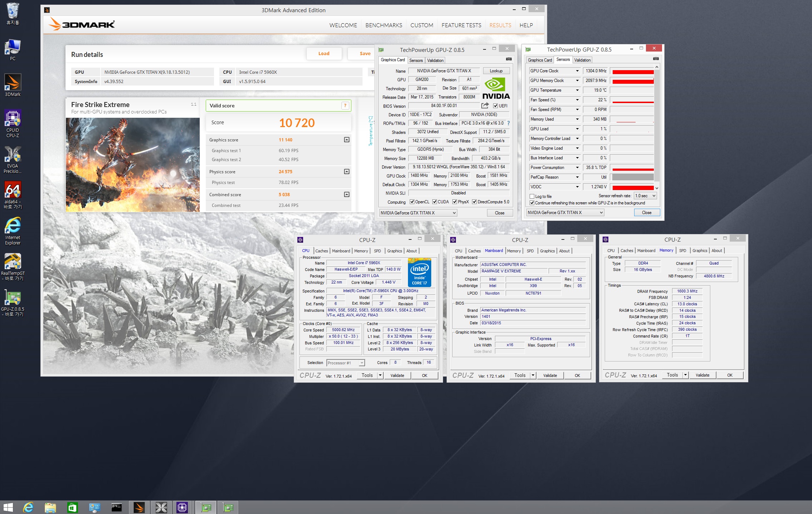Switch to 3DMark from the taskbar

[139, 507]
